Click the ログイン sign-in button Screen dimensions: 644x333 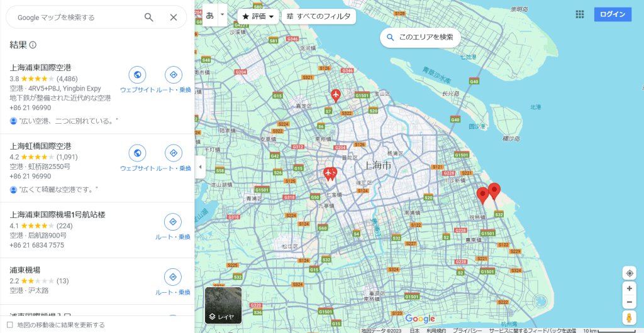(x=612, y=14)
